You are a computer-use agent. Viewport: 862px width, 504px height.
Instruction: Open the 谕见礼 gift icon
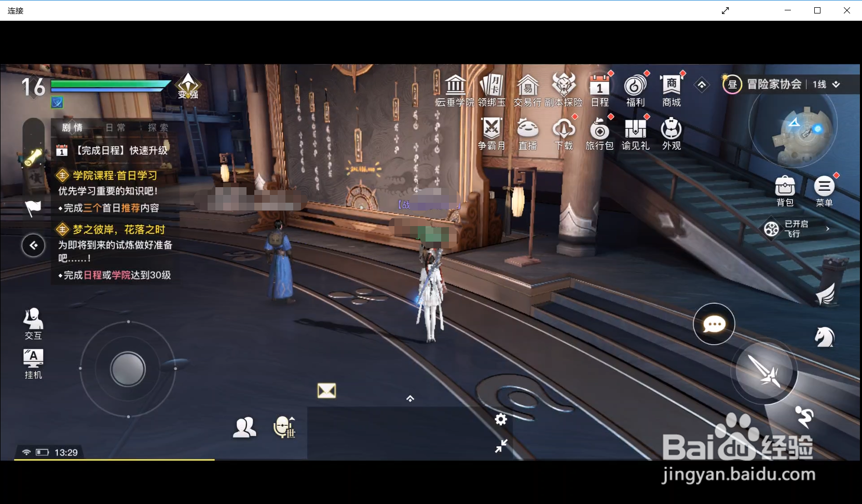[635, 134]
